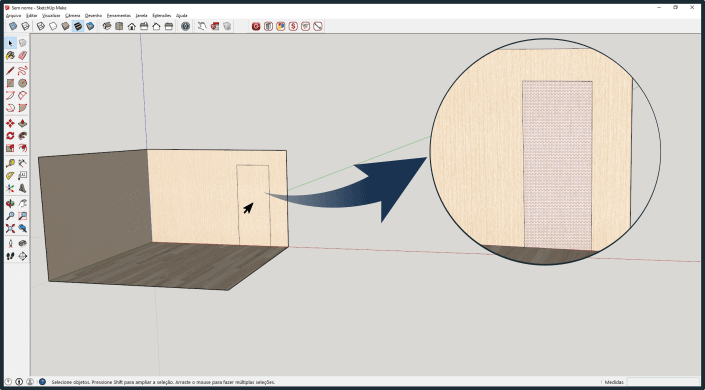Activate the Move tool
The width and height of the screenshot is (705, 390).
click(x=10, y=123)
